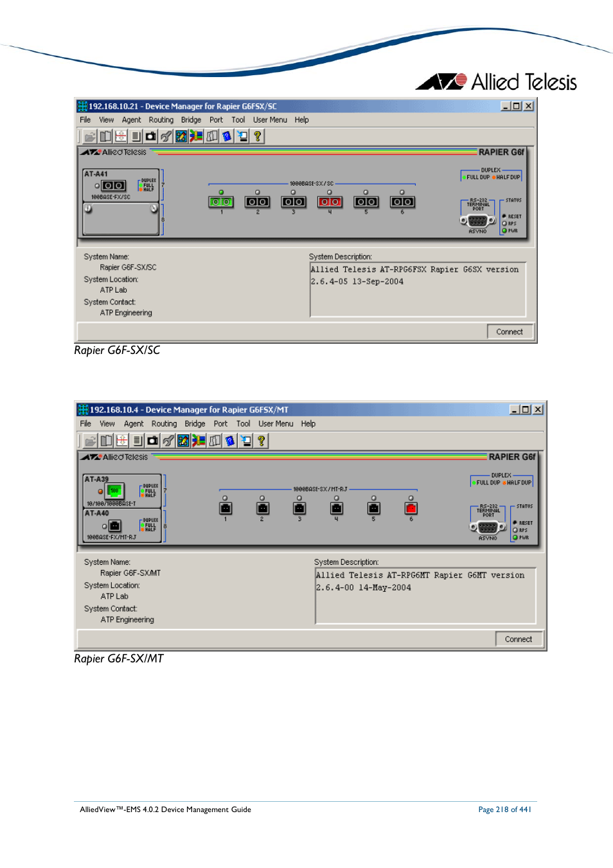The image size is (613, 868).
Task: Click the colorful arrows icon in G6FSX/SC toolbar
Action: pyautogui.click(x=196, y=136)
